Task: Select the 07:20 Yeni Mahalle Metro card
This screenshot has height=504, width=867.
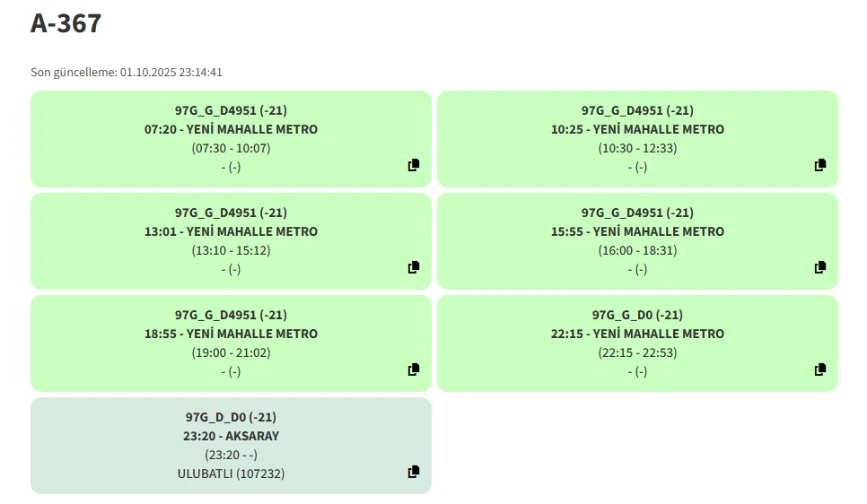Action: pyautogui.click(x=231, y=138)
